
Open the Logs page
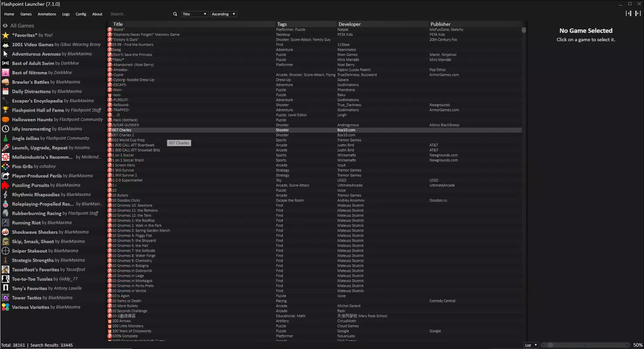[66, 14]
